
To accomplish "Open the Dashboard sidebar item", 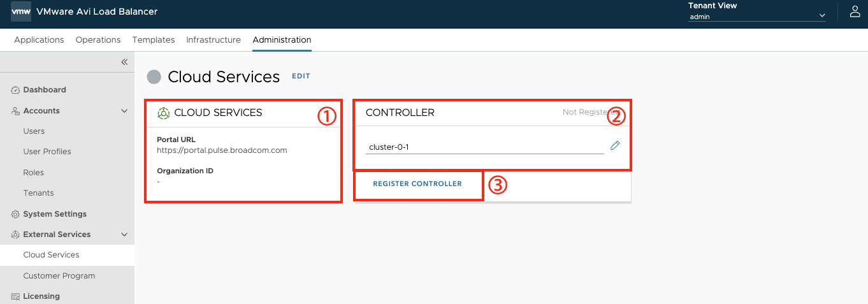I will pyautogui.click(x=45, y=90).
